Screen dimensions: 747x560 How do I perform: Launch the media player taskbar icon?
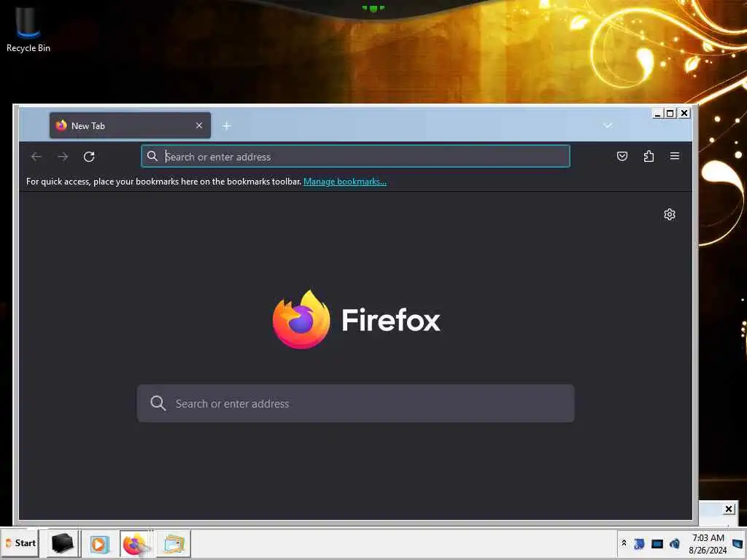click(99, 543)
